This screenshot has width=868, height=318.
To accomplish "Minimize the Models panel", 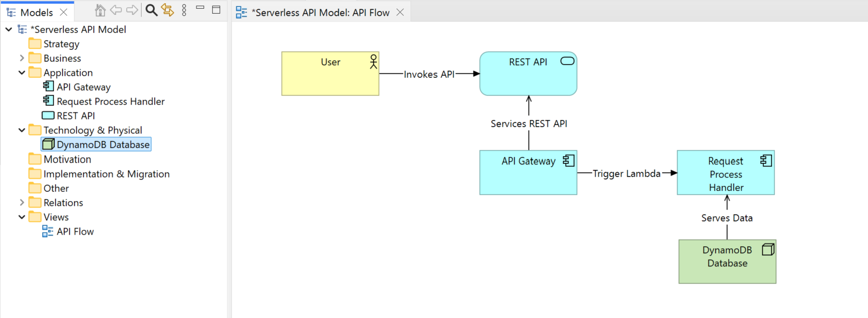I will pyautogui.click(x=200, y=9).
